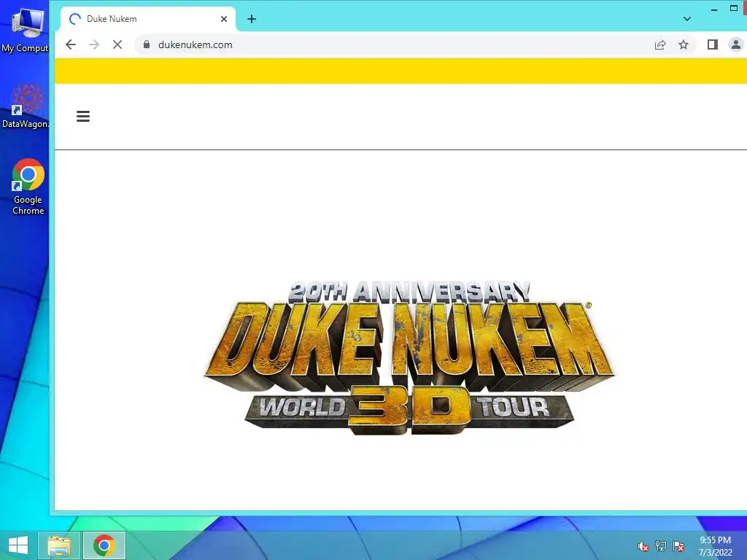This screenshot has height=560, width=747.
Task: Go back using Chrome's back arrow
Action: (x=71, y=44)
